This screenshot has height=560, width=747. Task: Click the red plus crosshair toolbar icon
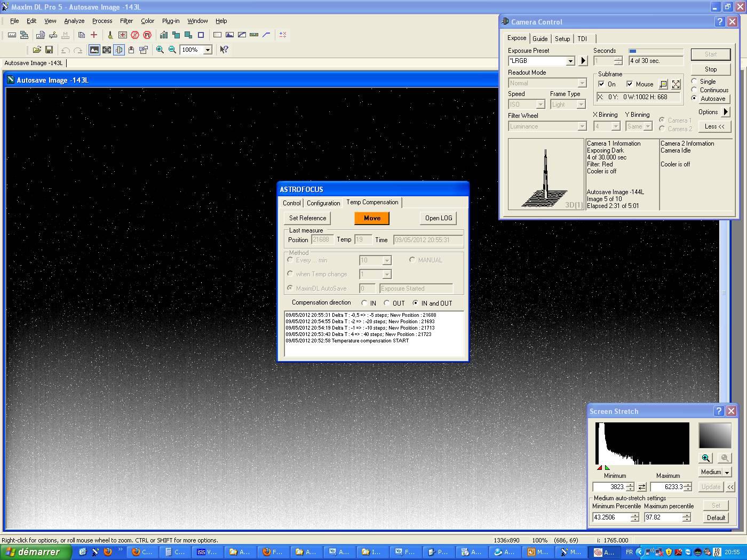click(x=94, y=35)
